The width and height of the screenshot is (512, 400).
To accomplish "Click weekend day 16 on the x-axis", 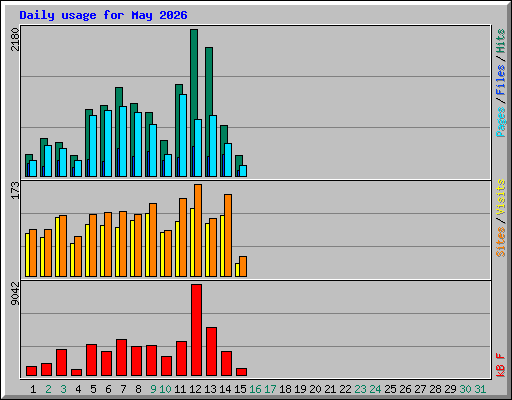I will pyautogui.click(x=255, y=389).
